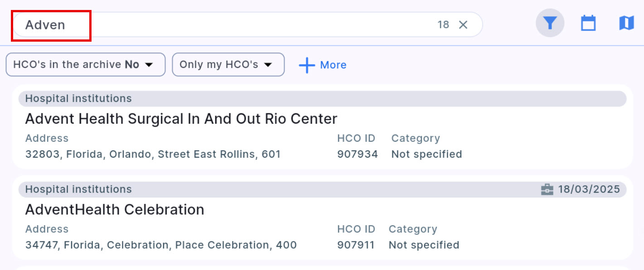
Task: Click the briefcase icon beside 18/03/2025
Action: coord(547,189)
